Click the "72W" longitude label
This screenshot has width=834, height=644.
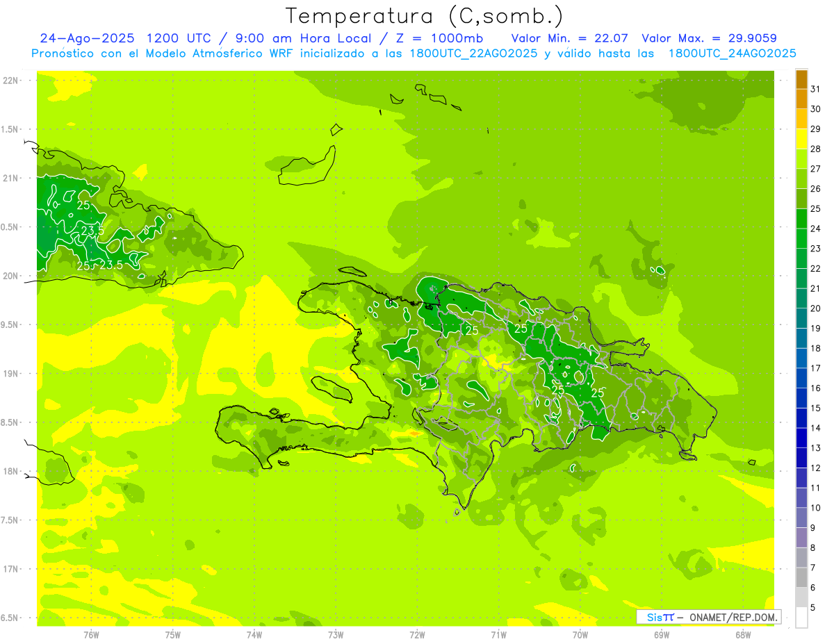pyautogui.click(x=417, y=634)
